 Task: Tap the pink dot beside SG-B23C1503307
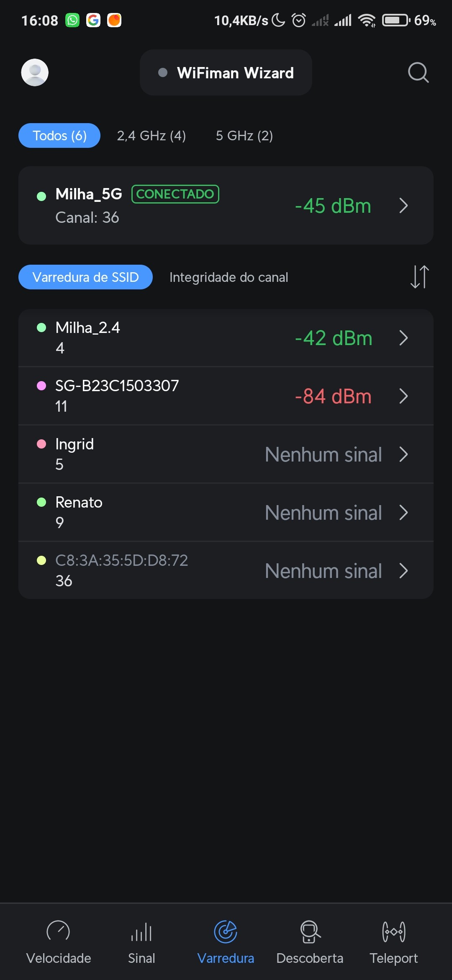(41, 386)
